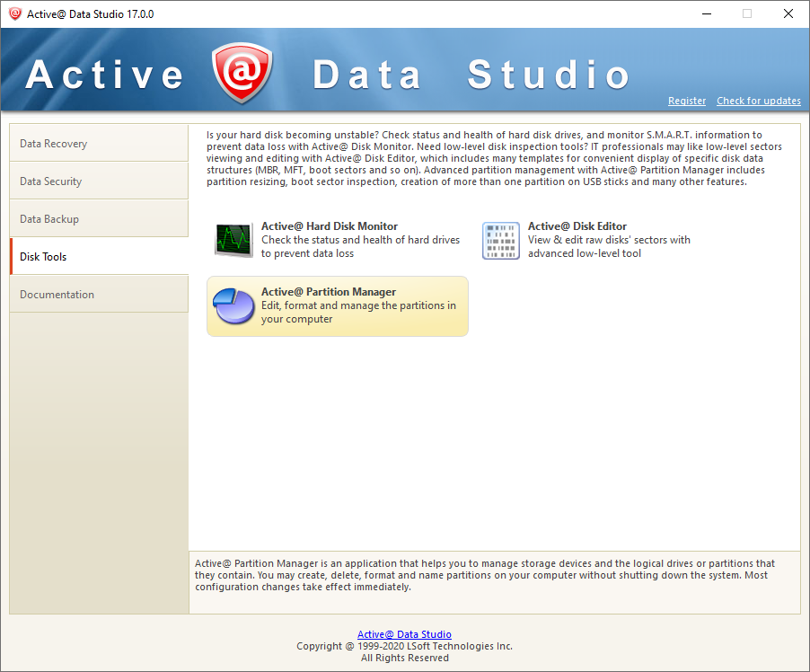Click 'View & edit raw disks' sectors' description

(609, 246)
